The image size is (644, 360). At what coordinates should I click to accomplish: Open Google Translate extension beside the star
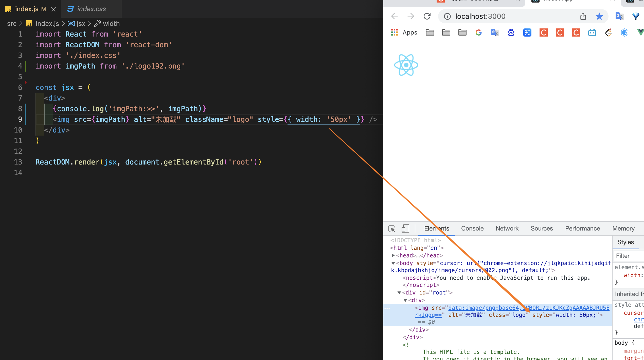tap(619, 16)
